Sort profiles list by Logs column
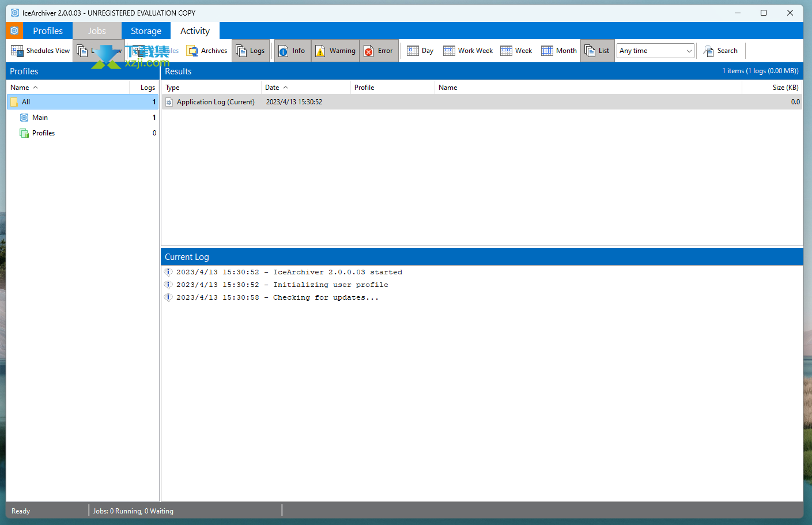 (x=145, y=88)
